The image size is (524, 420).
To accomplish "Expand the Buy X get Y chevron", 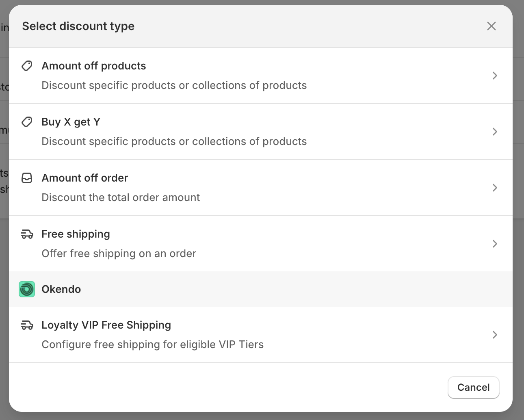I will coord(495,132).
